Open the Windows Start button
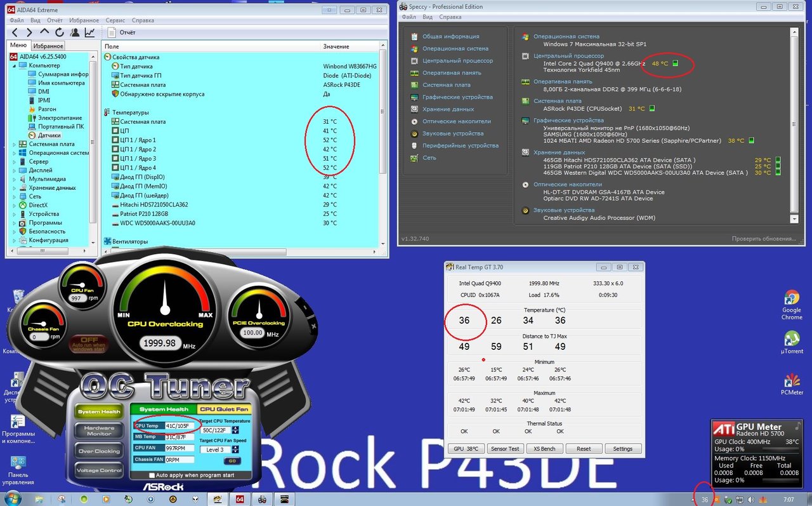Image resolution: width=812 pixels, height=506 pixels. (x=13, y=498)
